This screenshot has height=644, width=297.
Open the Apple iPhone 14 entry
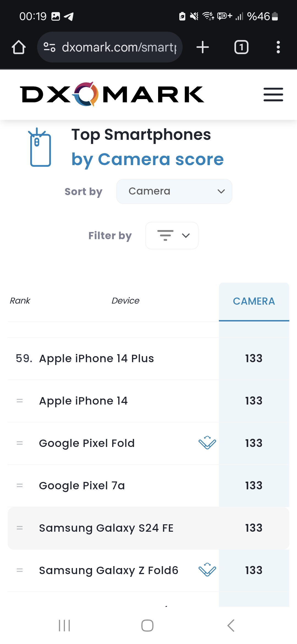[83, 401]
